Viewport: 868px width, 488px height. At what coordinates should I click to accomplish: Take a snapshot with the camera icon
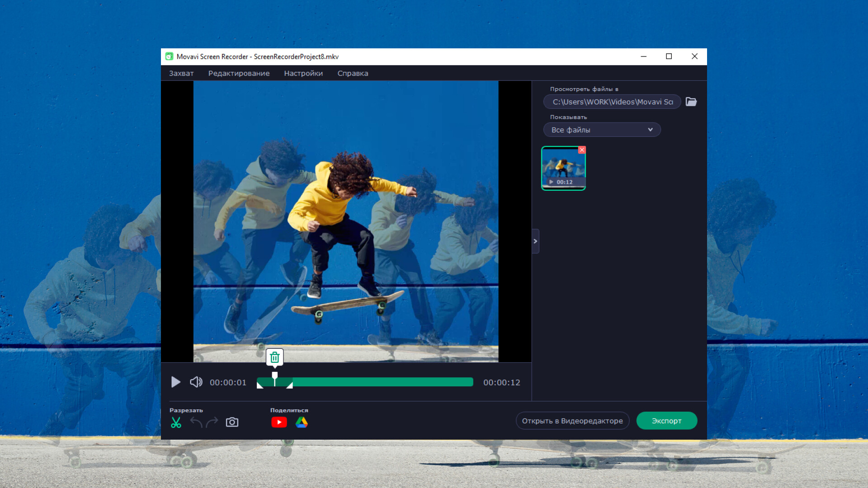(x=232, y=422)
